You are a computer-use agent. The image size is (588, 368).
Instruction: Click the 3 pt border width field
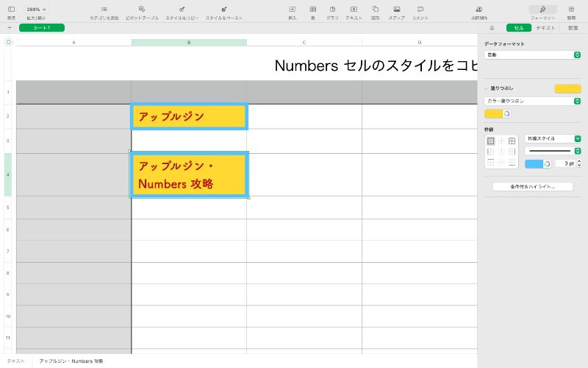[565, 163]
